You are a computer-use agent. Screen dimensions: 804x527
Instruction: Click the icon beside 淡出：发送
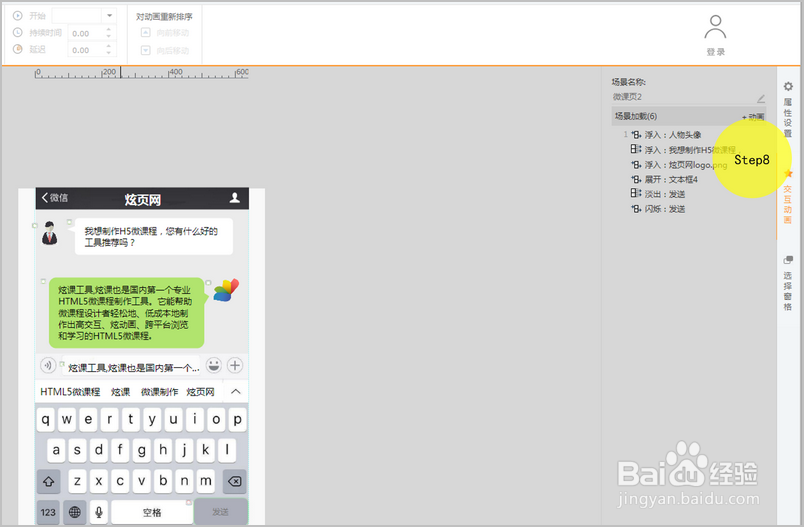(x=636, y=193)
